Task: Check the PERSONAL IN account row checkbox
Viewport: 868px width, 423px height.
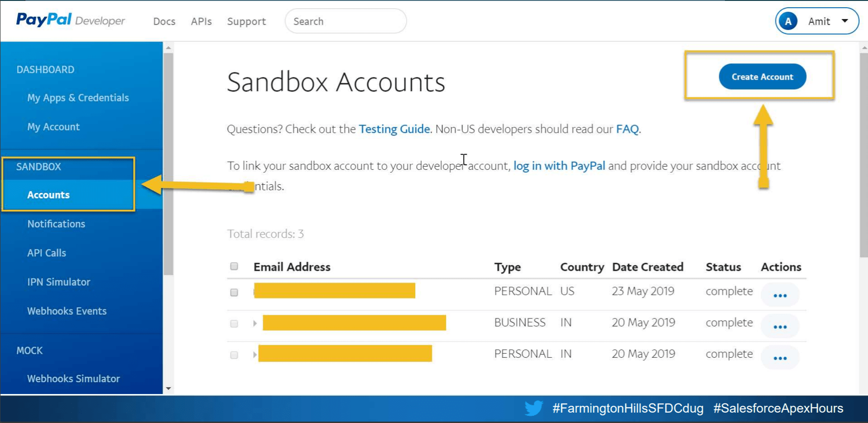Action: pyautogui.click(x=234, y=355)
